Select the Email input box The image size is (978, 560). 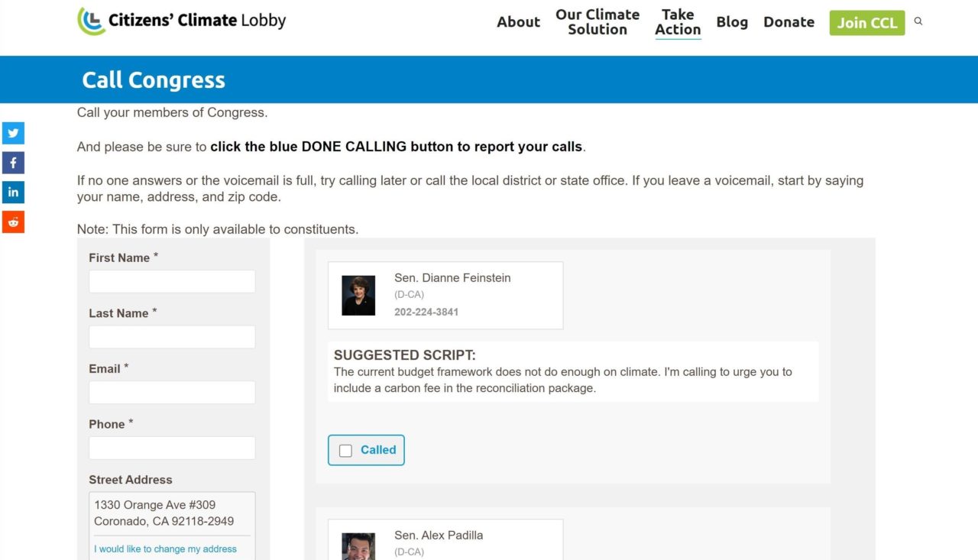(172, 393)
